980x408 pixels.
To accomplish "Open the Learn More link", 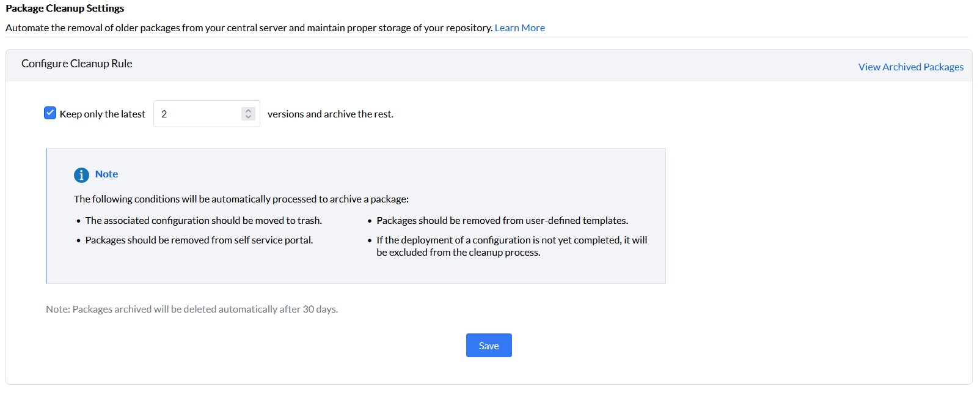I will point(519,28).
